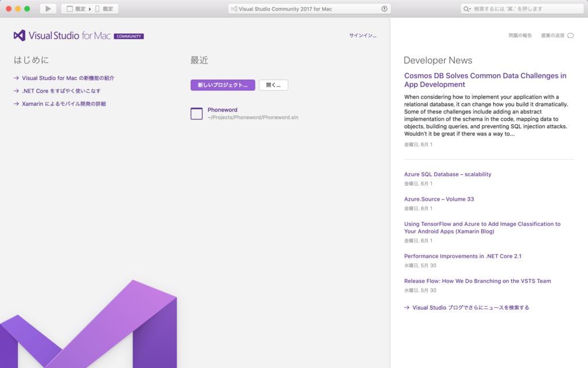
Task: Click the サインイン sign-in link
Action: 363,35
